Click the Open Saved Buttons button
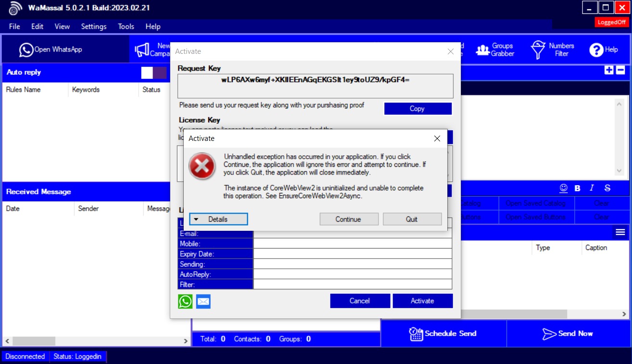The width and height of the screenshot is (632, 364). coord(536,217)
